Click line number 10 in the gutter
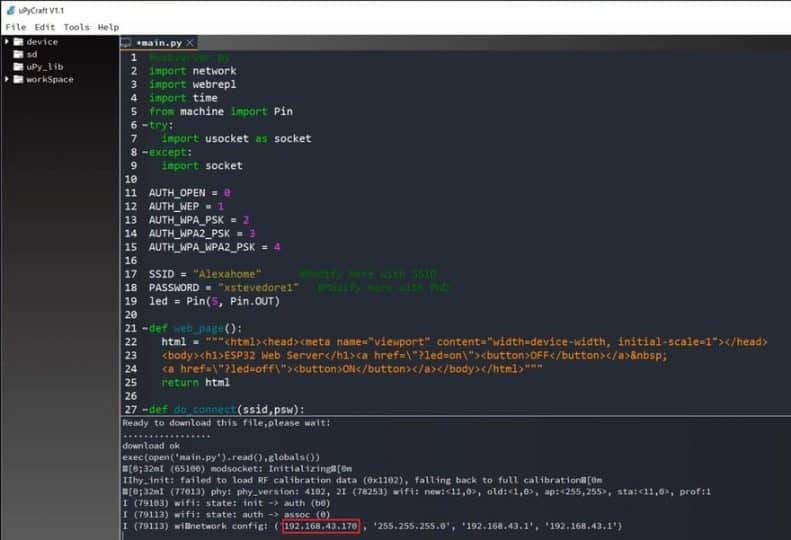Viewport: 791px width, 540px height. pos(131,179)
